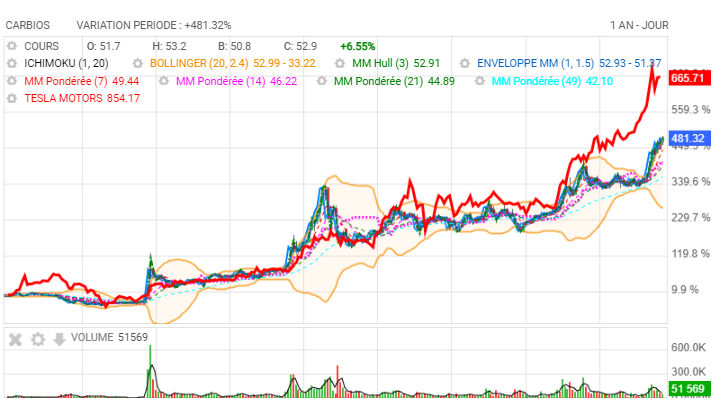This screenshot has width=717, height=399.
Task: Open settings gear for MM Pondérée (14)
Action: click(164, 81)
